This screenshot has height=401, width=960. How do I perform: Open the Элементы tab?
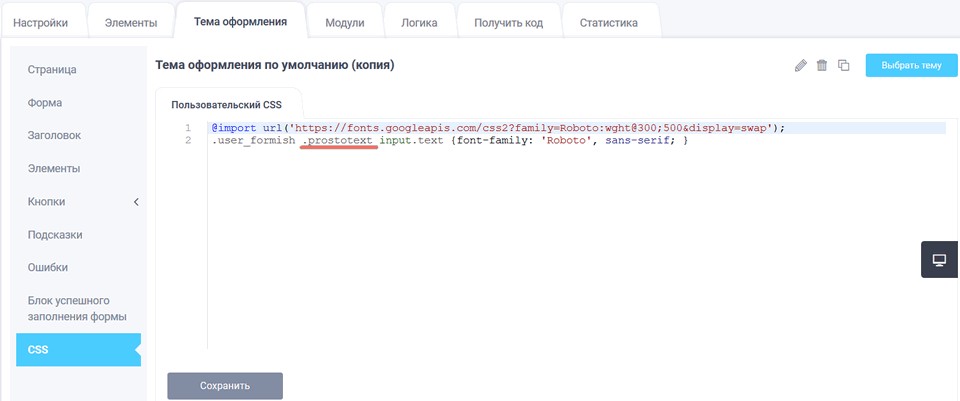click(x=131, y=22)
